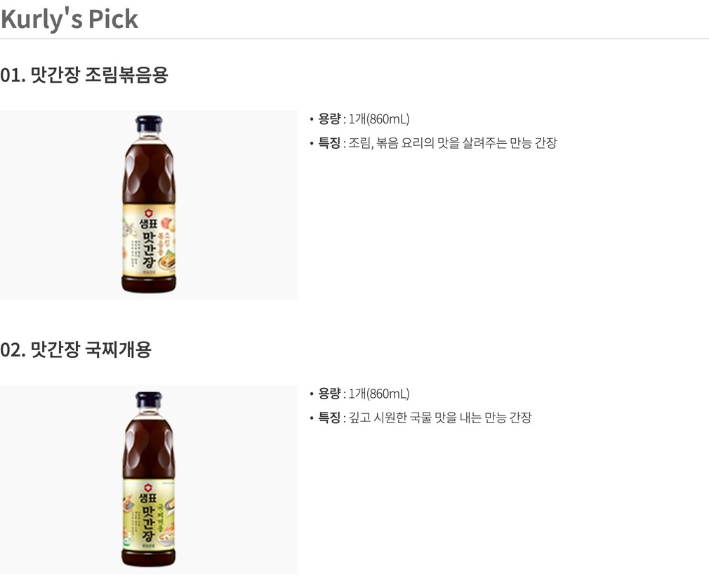Click the Kurly's Pick section heading
The height and width of the screenshot is (588, 709).
point(69,19)
